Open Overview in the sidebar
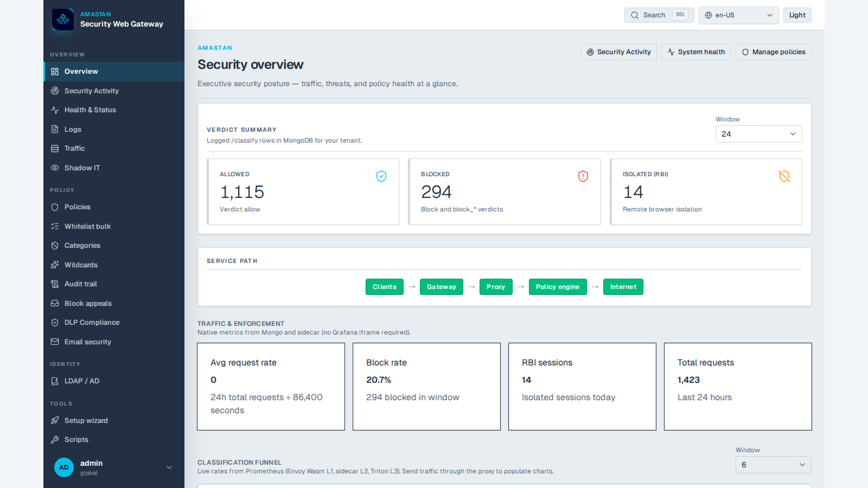 click(x=114, y=71)
